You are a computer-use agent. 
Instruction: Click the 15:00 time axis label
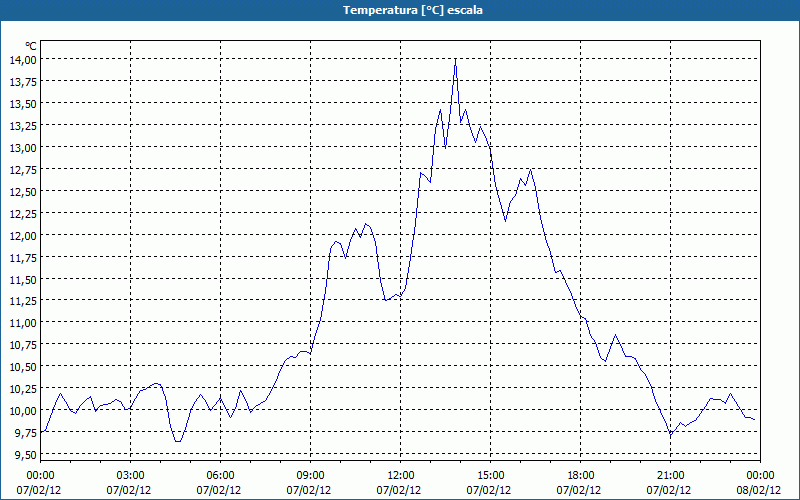pos(491,476)
